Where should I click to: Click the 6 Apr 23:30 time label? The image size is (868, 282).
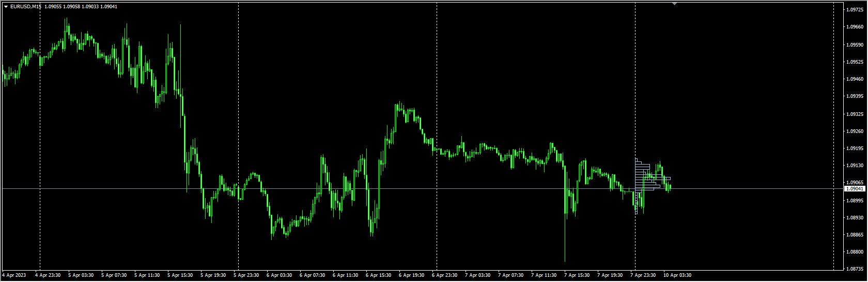tap(445, 275)
